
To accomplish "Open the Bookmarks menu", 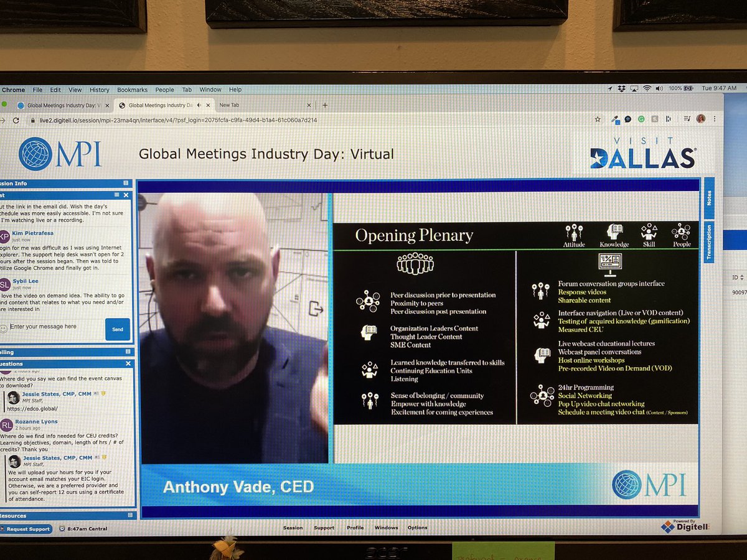I will [x=132, y=90].
